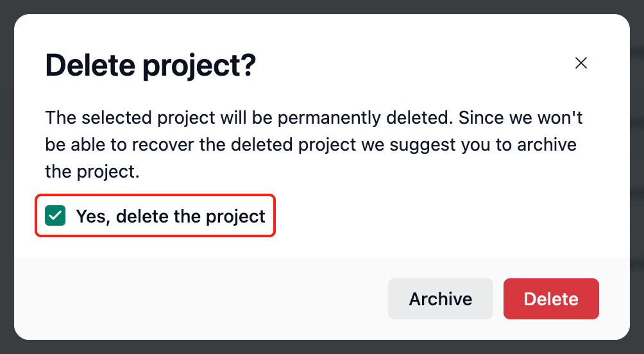
Task: Toggle the white checkmark icon off
Action: (55, 216)
